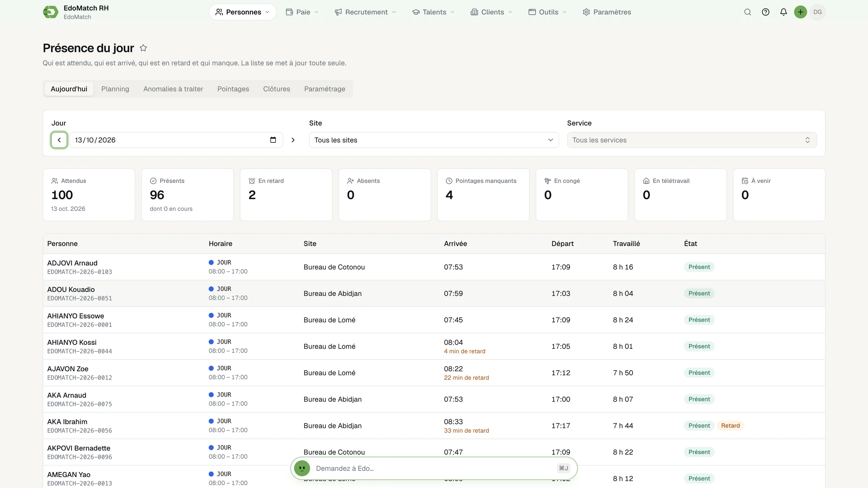Viewport: 868px width, 488px height.
Task: Expand the Talents menu
Action: coord(433,12)
